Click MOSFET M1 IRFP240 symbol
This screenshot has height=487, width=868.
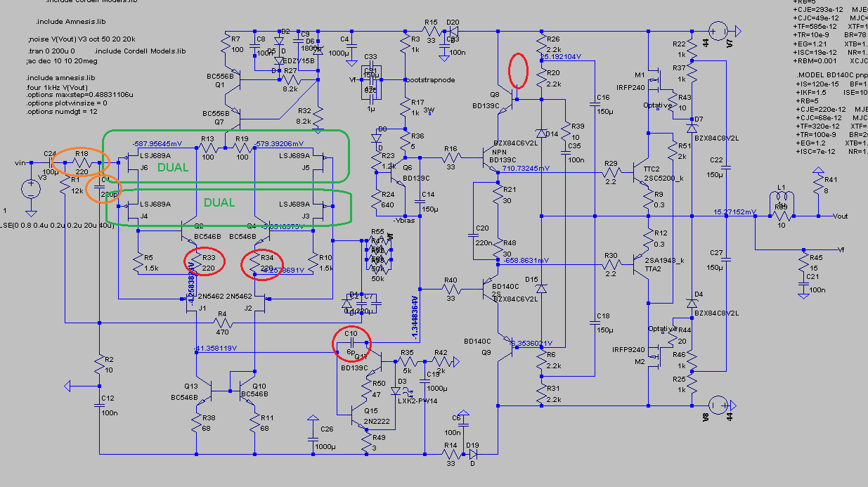655,81
